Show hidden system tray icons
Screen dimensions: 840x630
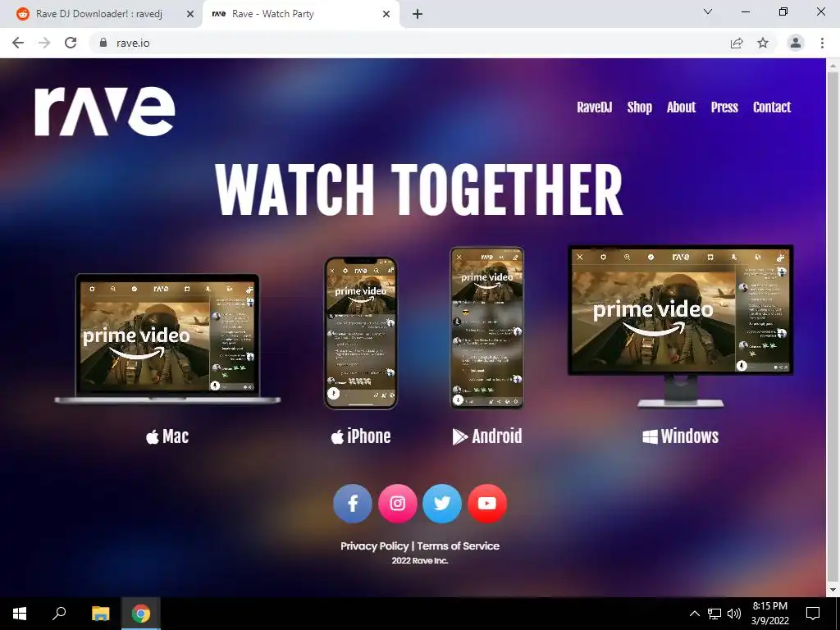(694, 614)
